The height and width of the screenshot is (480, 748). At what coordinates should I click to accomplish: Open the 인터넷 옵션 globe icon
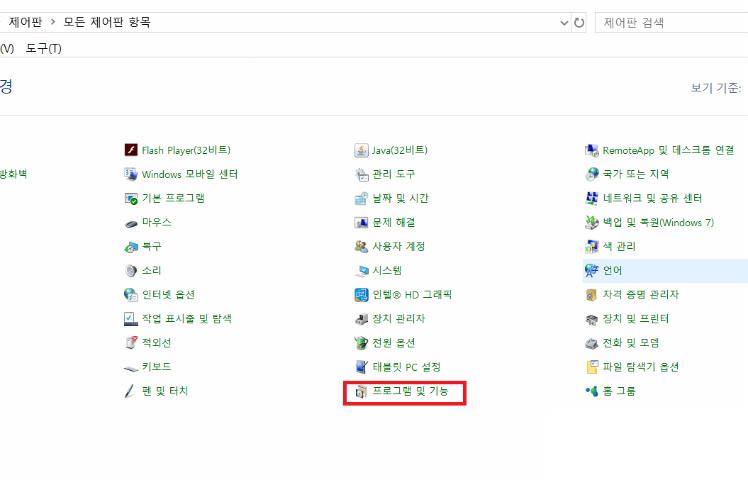131,294
